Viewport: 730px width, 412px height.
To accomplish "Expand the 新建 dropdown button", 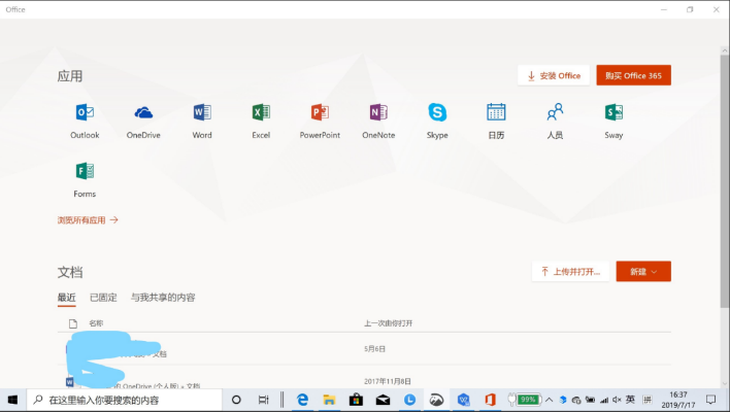I will click(x=643, y=272).
